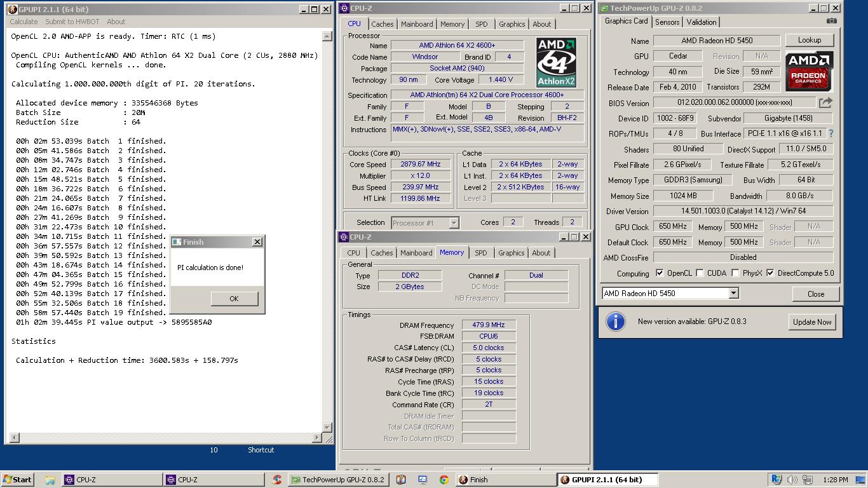Image resolution: width=868 pixels, height=488 pixels.
Task: Click the taskbar clock showing 1:28 PM
Action: coord(835,480)
